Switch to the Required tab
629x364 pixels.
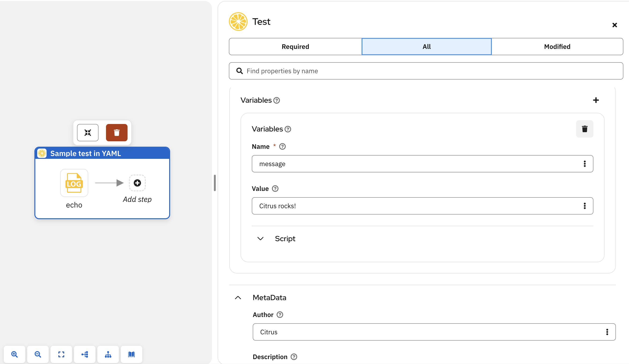click(295, 47)
